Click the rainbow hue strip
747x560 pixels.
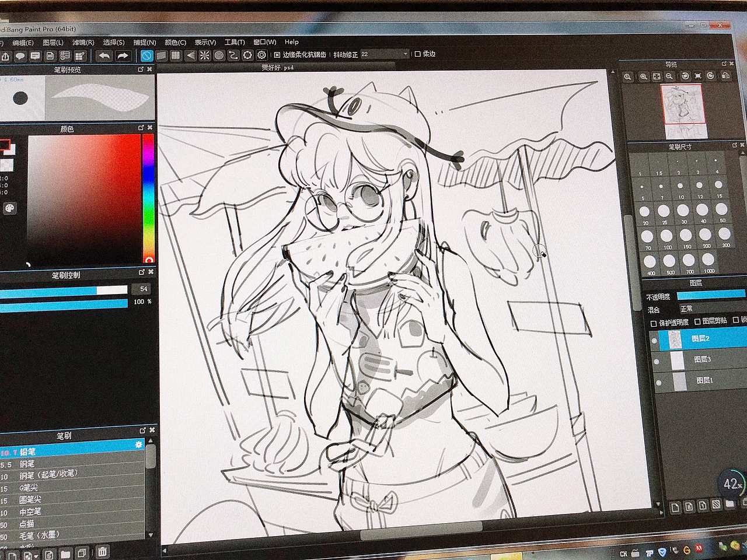pos(149,198)
